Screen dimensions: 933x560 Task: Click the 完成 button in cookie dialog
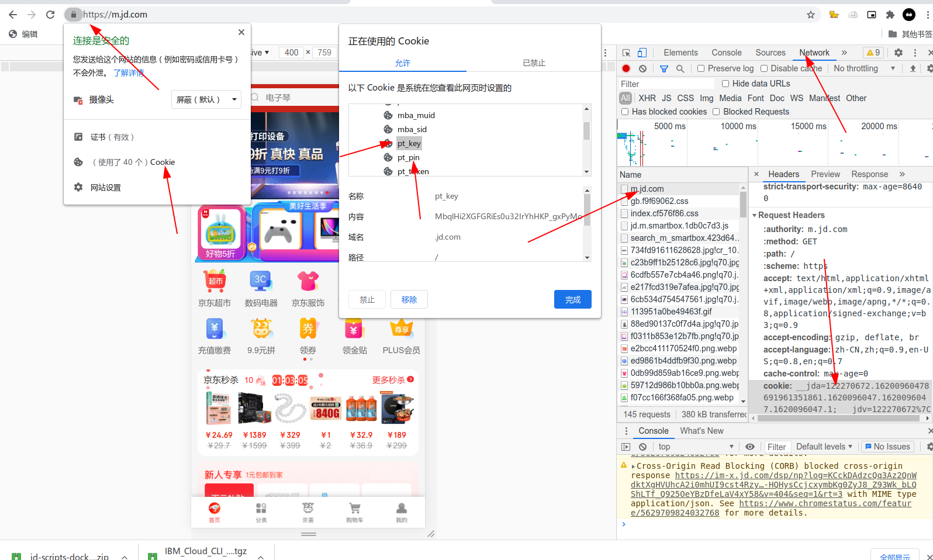point(573,299)
